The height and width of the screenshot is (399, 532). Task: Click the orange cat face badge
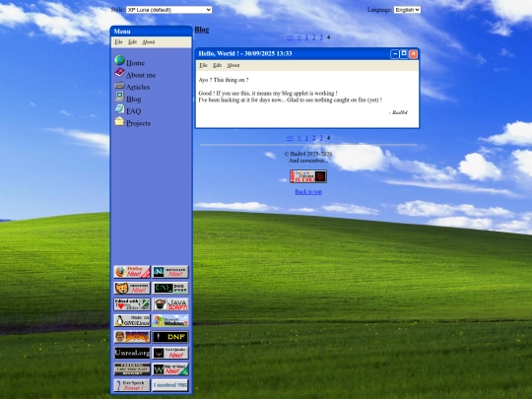click(x=132, y=288)
